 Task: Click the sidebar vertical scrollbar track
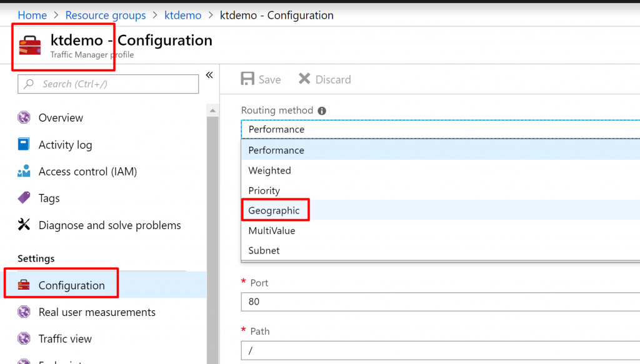[x=212, y=240]
